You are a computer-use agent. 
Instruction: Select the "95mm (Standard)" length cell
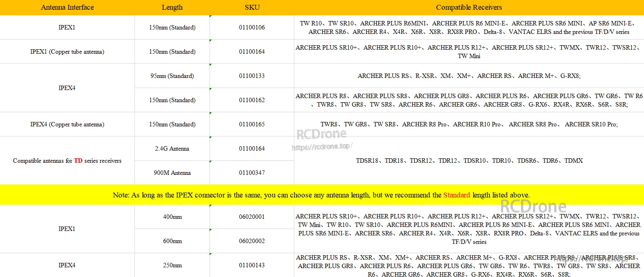(172, 76)
